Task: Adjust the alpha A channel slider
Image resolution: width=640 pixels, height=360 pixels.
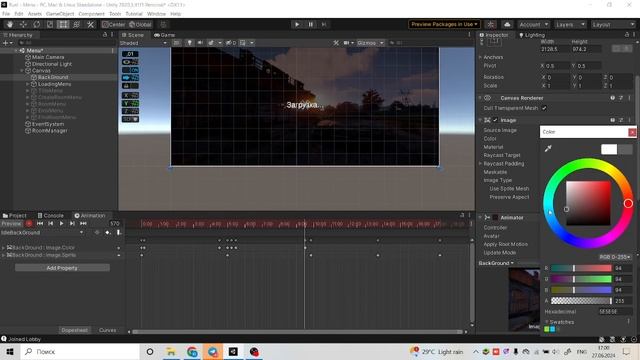Action: coord(581,301)
